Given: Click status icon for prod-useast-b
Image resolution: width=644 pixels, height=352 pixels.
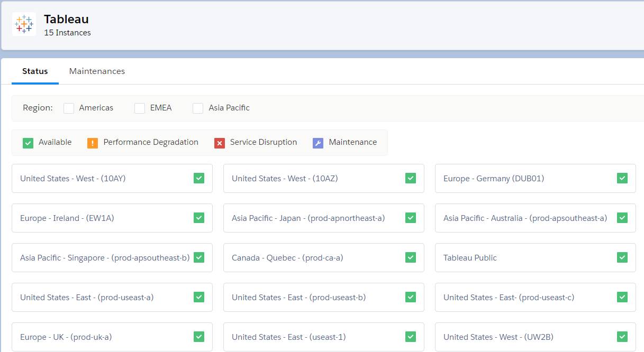Looking at the screenshot, I should (x=411, y=297).
